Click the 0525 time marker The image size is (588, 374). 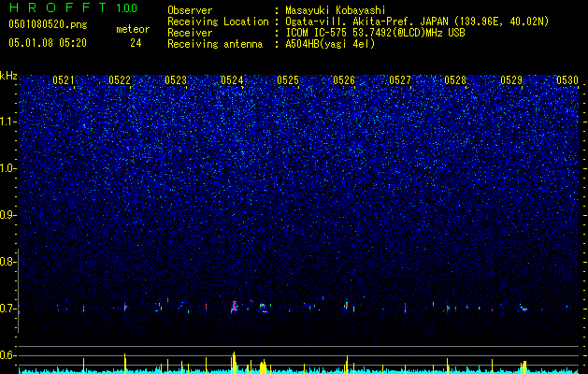coord(288,80)
